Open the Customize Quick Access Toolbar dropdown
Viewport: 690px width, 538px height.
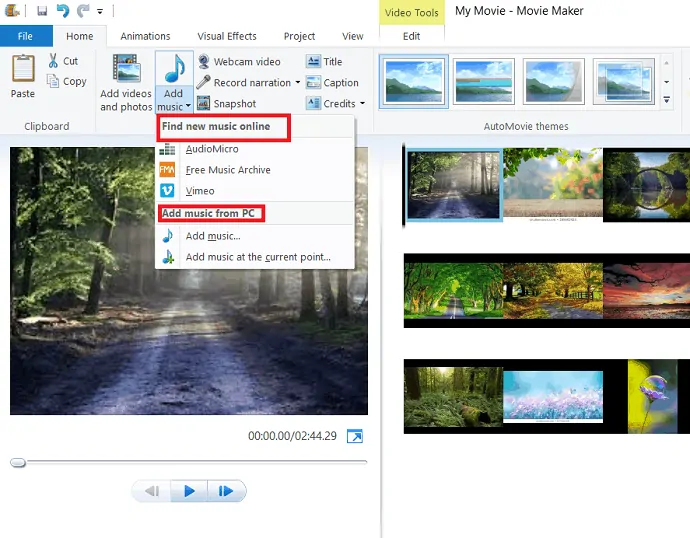pos(100,11)
